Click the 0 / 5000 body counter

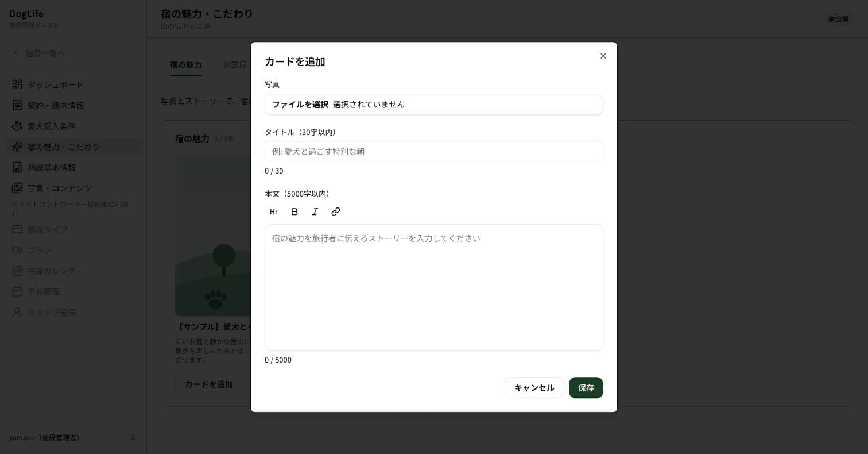pyautogui.click(x=278, y=360)
